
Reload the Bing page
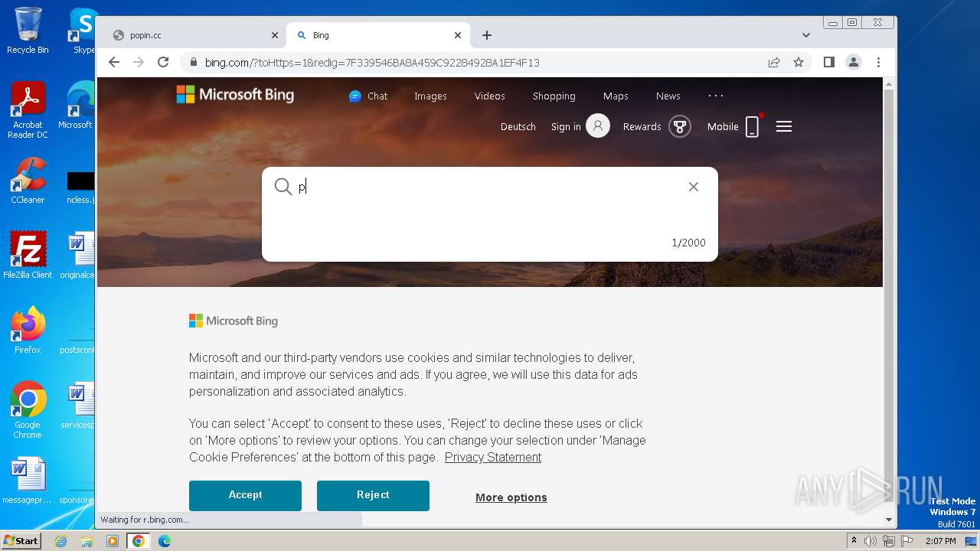click(x=163, y=63)
